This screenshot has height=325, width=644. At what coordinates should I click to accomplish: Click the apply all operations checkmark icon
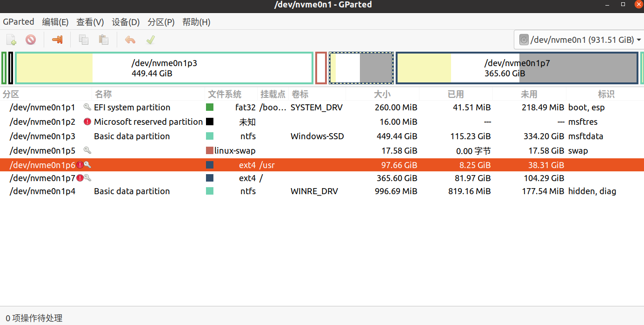pos(150,40)
